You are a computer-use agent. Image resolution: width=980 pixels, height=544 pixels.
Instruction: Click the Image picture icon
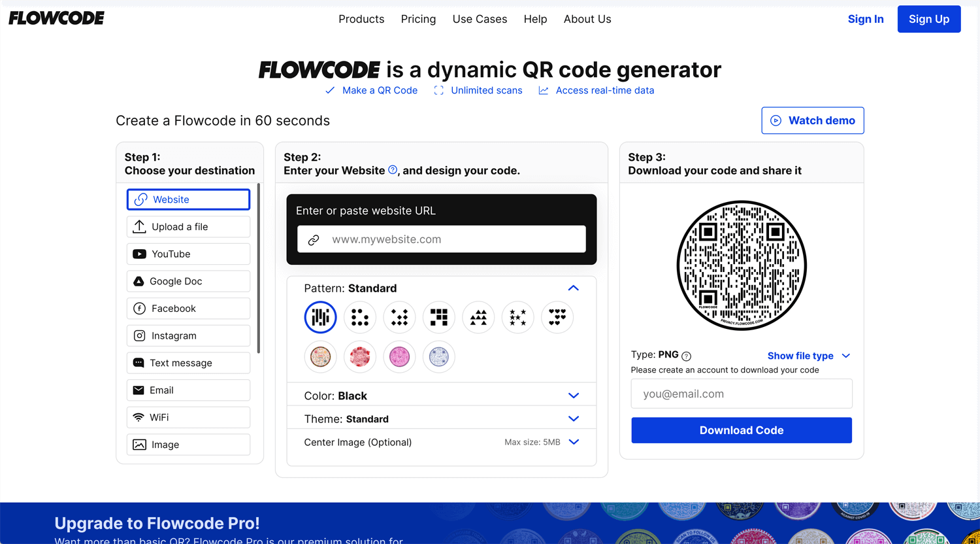click(139, 445)
